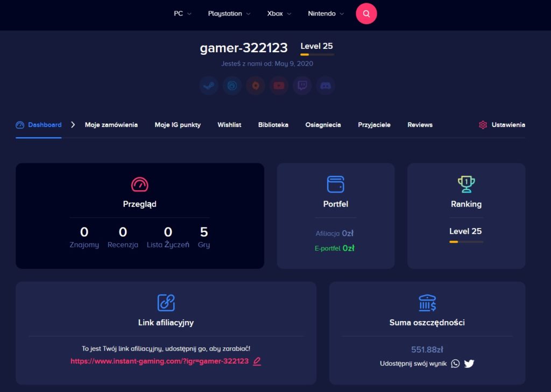This screenshot has height=392, width=551.
Task: Click the Twitch icon
Action: tap(302, 85)
